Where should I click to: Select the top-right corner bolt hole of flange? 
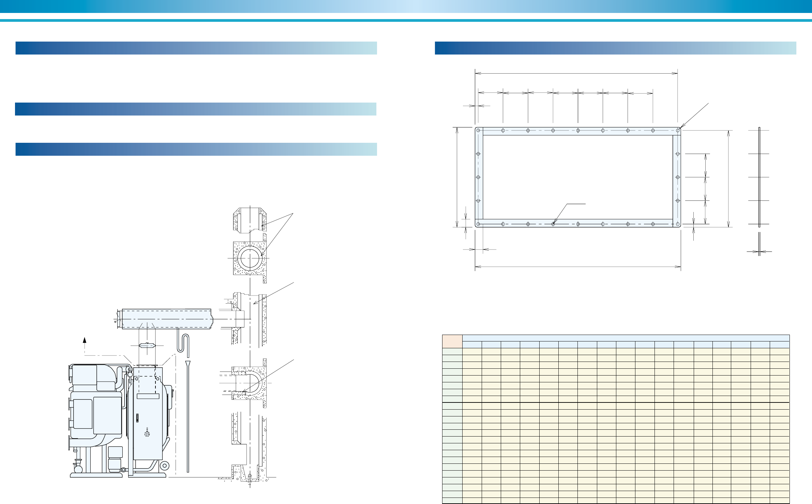click(678, 130)
